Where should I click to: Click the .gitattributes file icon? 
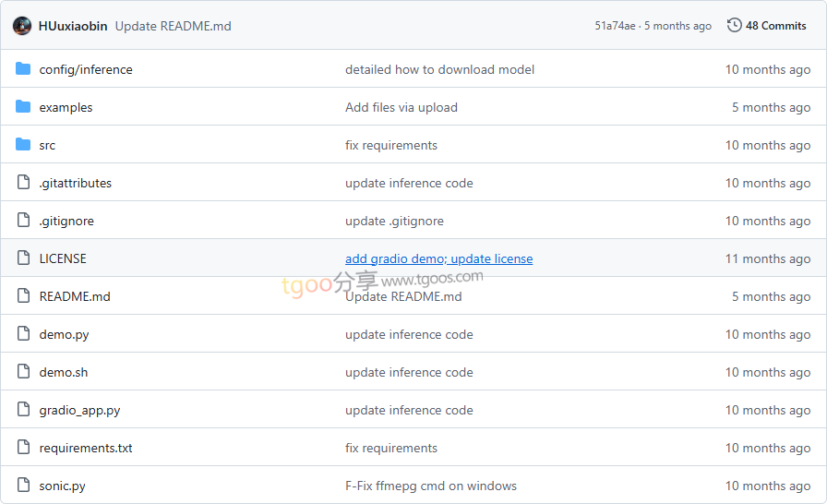(x=23, y=183)
